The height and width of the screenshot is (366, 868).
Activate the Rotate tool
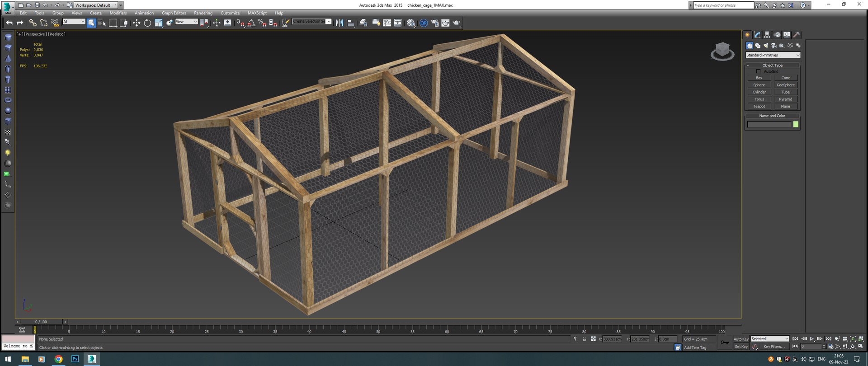(x=147, y=23)
